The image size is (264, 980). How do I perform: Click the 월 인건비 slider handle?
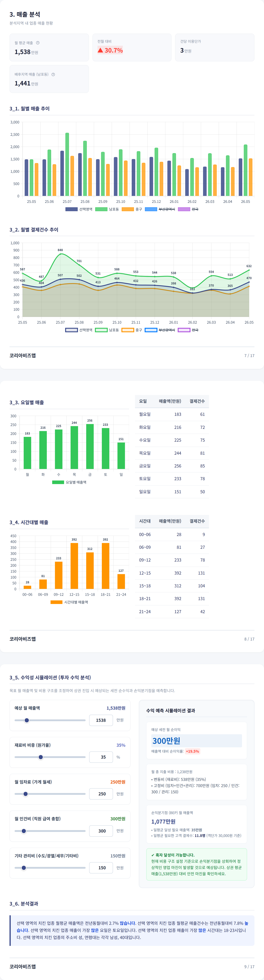24,831
